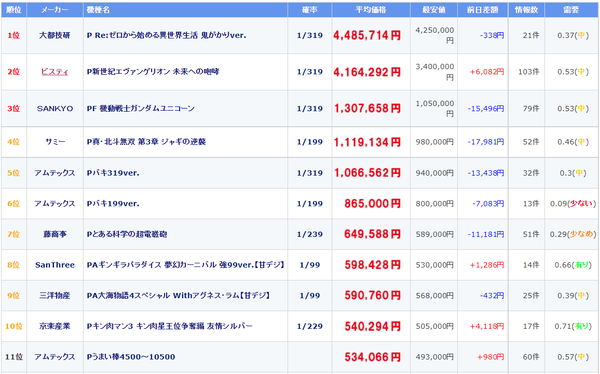The image size is (600, 374).
Task: Open Pうまい棒4500～10500 model link
Action: point(131,357)
